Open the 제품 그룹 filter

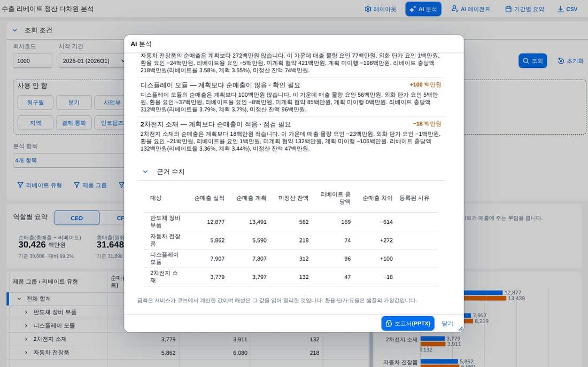tap(90, 185)
